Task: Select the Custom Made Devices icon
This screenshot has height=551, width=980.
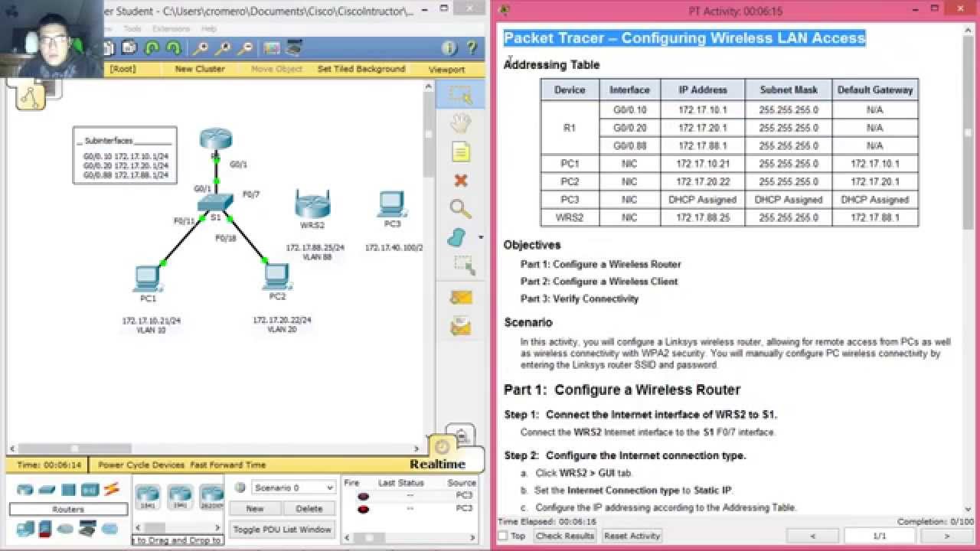Action: click(87, 528)
